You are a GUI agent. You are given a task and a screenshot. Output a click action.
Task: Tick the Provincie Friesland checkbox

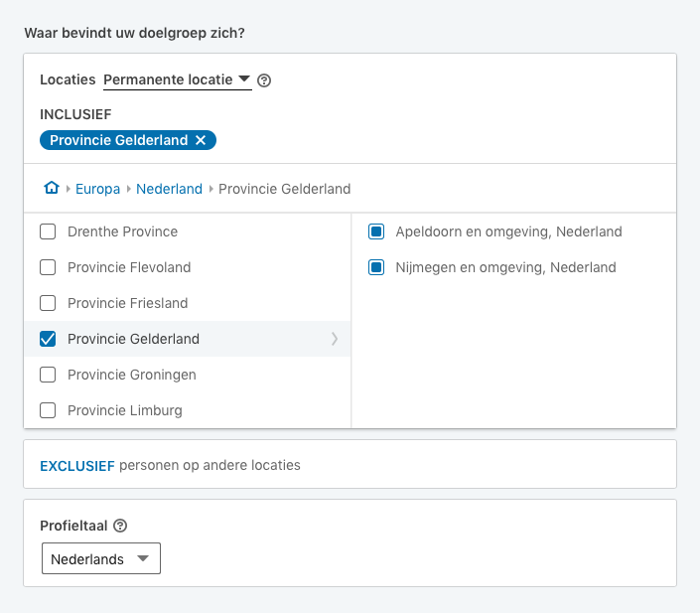pyautogui.click(x=48, y=303)
